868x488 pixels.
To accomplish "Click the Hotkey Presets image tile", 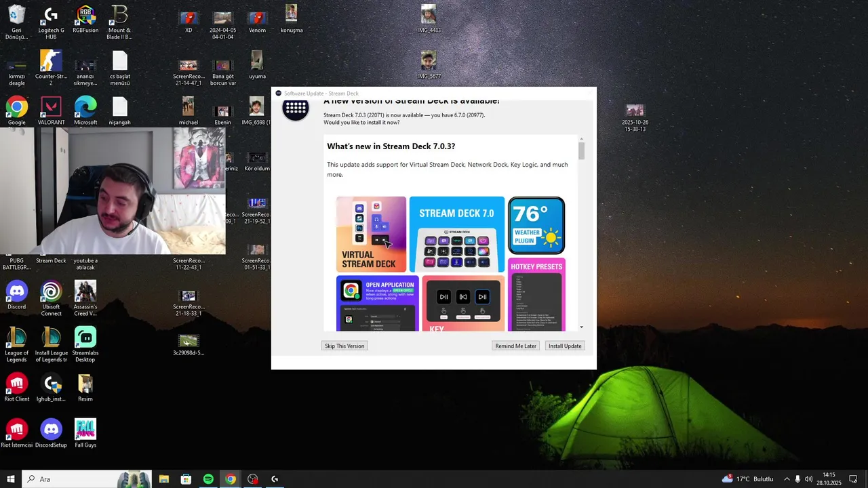I will (x=536, y=295).
